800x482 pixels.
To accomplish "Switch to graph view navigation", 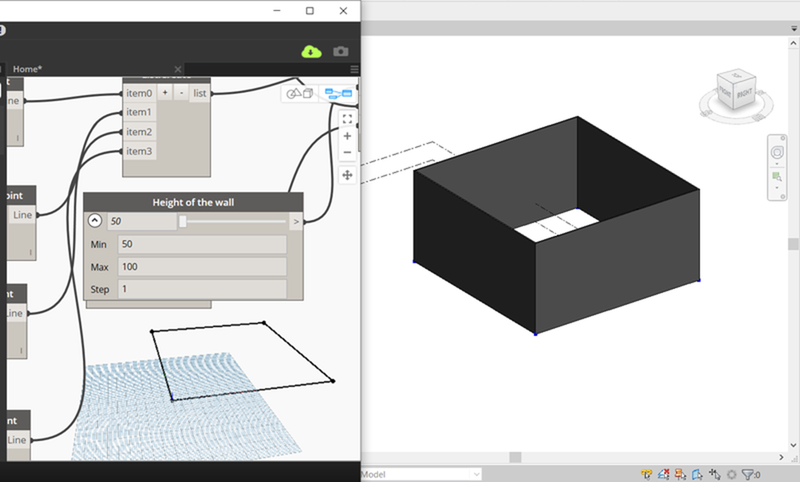I will tap(338, 93).
